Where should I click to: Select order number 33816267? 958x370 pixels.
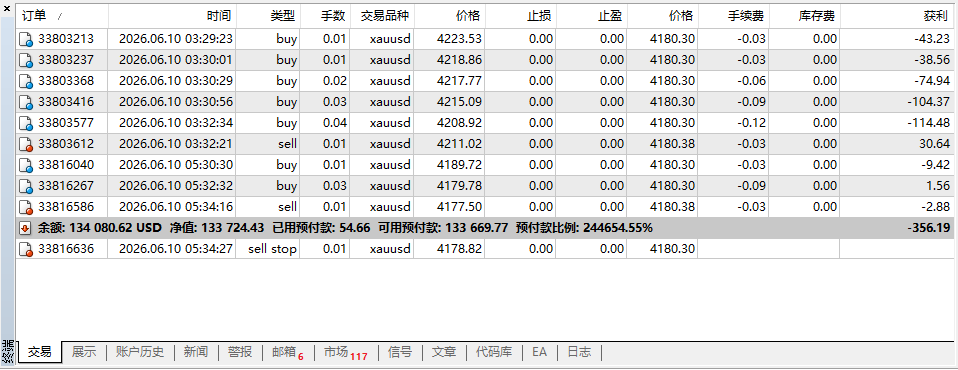coord(66,186)
